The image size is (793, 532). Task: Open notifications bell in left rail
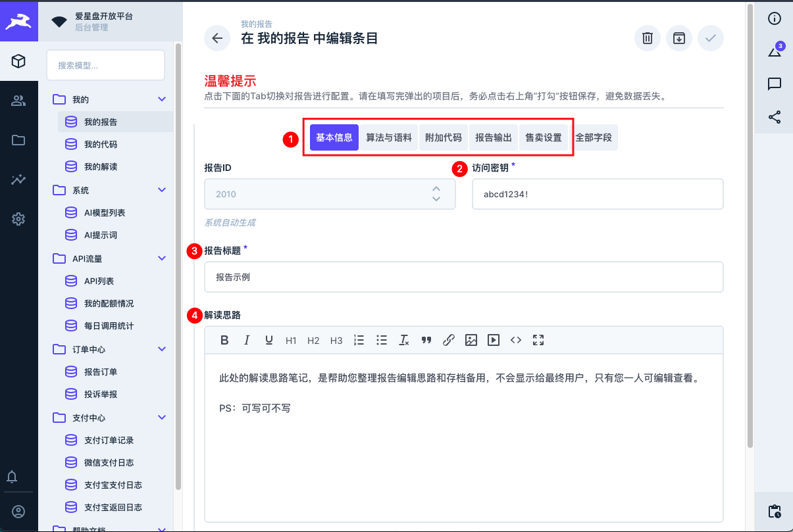pos(18,477)
